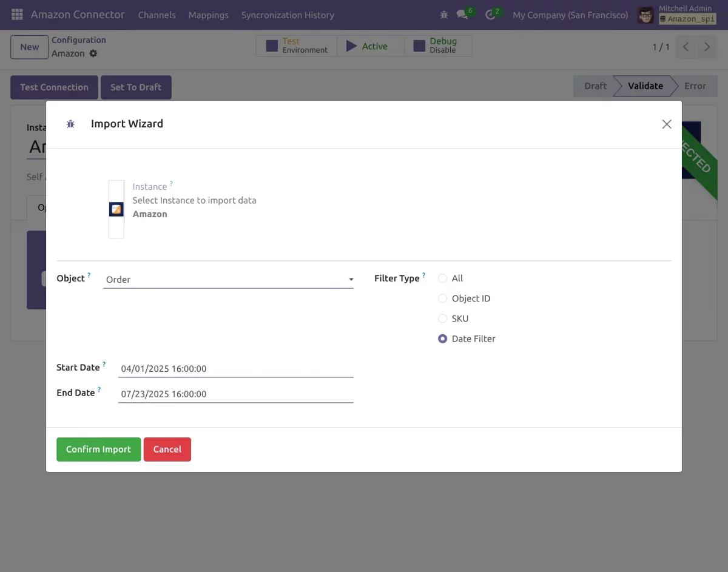Click help tooltip mark beside Object
The height and width of the screenshot is (572, 728).
[89, 275]
